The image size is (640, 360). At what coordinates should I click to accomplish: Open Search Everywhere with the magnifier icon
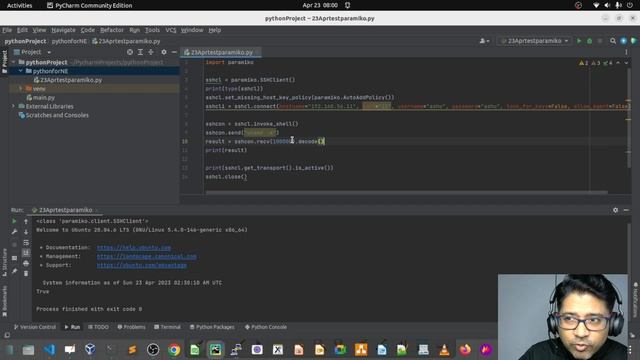613,41
